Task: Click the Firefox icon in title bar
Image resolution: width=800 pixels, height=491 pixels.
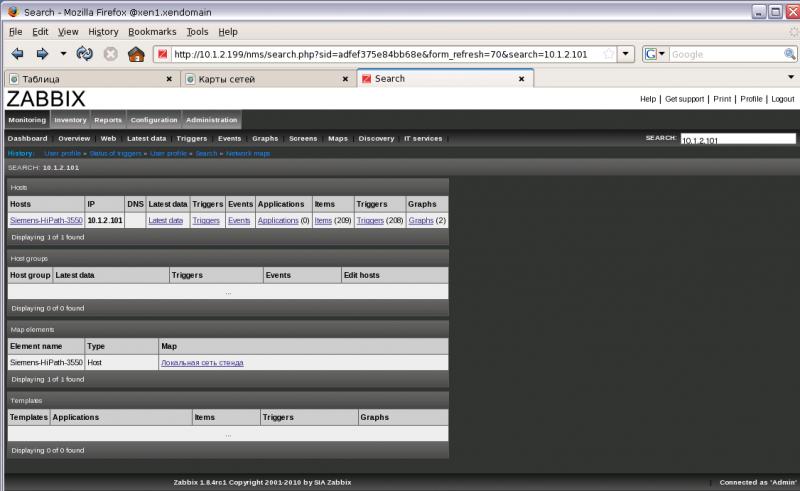Action: click(x=13, y=11)
